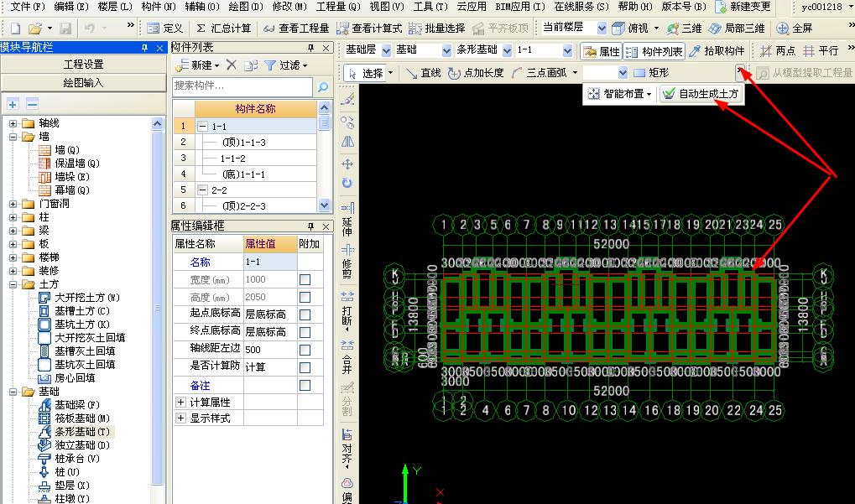Toggle the 宽度 additional checkbox

point(305,279)
